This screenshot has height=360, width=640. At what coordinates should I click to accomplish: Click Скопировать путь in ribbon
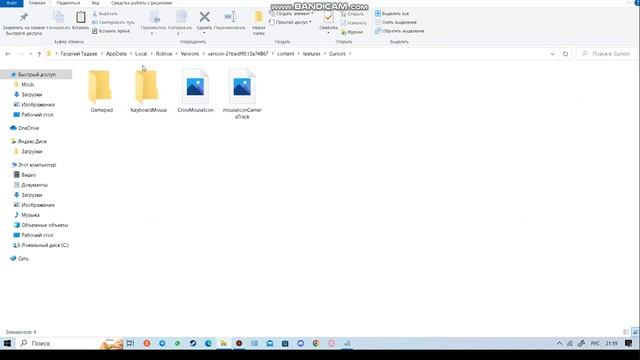[x=113, y=22]
